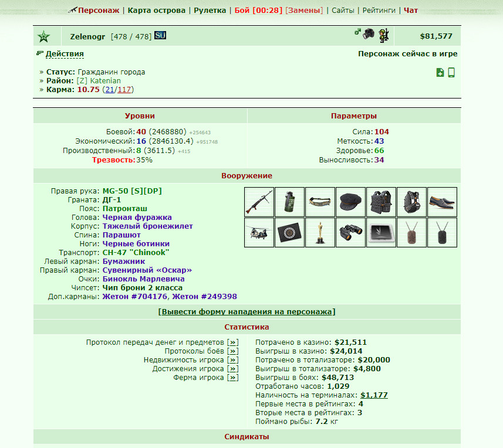This screenshot has width=503, height=448.
Task: Open Недвижимость игрока [»] link
Action: click(233, 360)
